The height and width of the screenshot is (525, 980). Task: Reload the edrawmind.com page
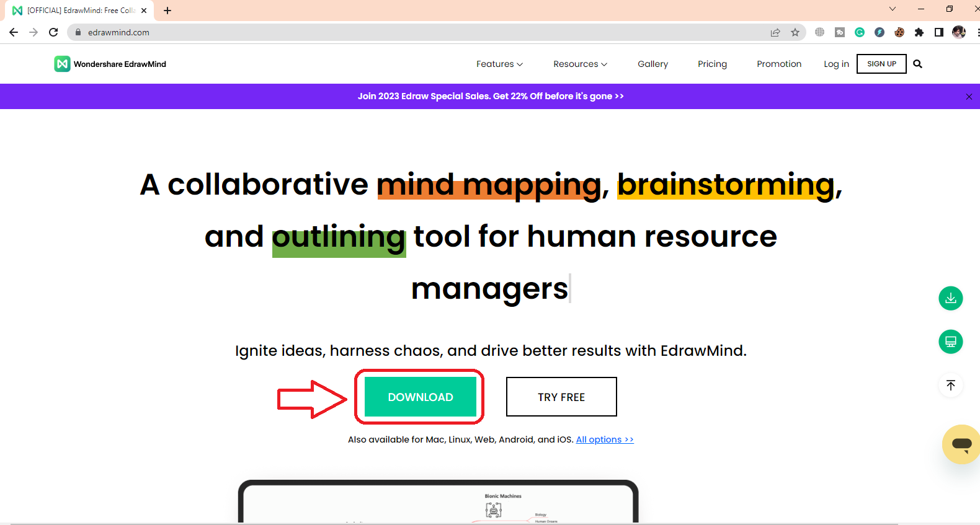point(53,32)
